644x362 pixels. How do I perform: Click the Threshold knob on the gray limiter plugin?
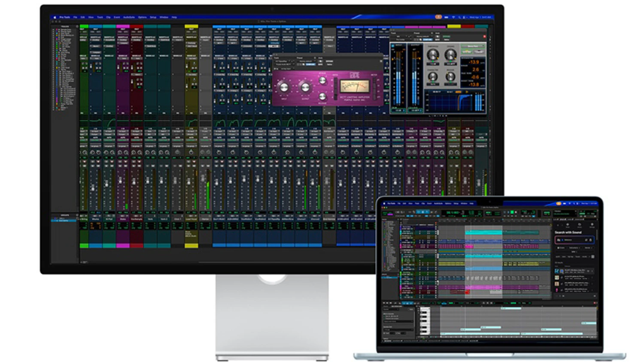point(433,55)
